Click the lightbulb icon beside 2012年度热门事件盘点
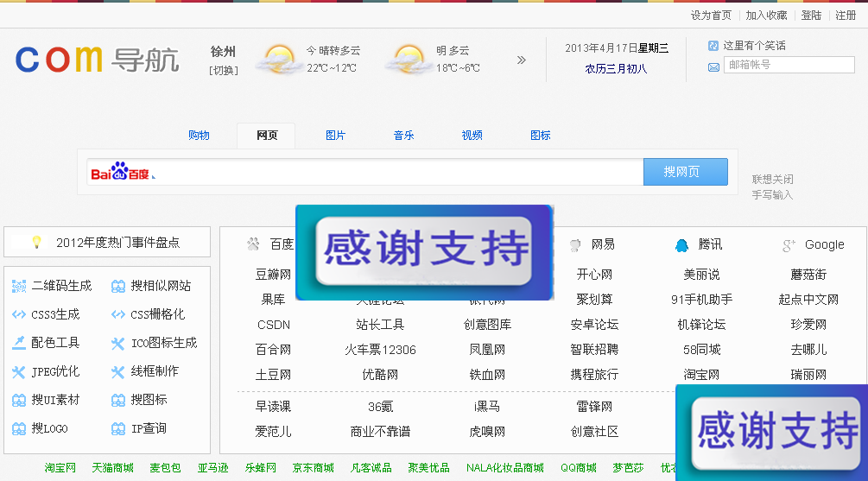The image size is (868, 481). 36,242
